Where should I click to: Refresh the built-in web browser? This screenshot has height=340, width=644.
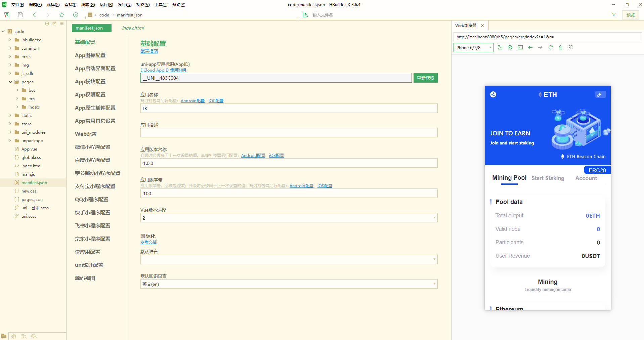pyautogui.click(x=551, y=47)
